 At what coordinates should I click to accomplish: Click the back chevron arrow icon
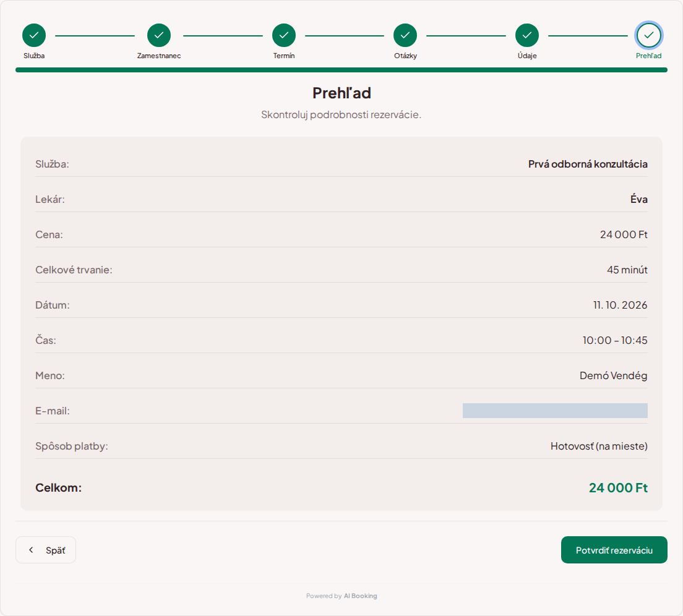pyautogui.click(x=31, y=550)
